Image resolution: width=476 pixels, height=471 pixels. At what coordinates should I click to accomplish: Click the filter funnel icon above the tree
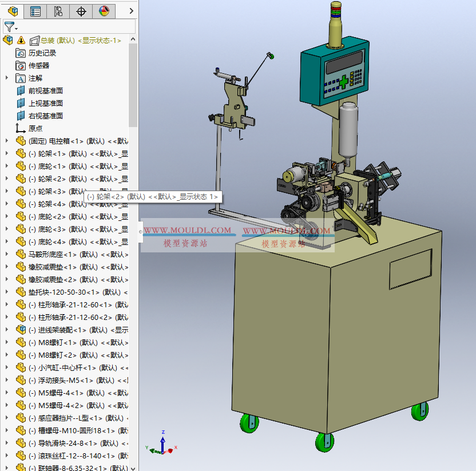tap(9, 26)
